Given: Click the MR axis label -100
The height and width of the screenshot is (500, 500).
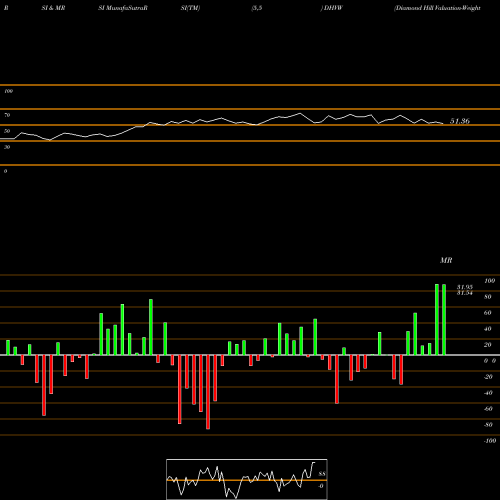Looking at the screenshot, I should tap(490, 441).
